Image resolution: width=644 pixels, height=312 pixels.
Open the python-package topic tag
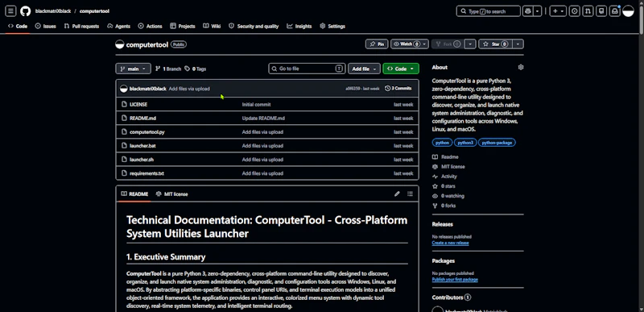click(497, 143)
